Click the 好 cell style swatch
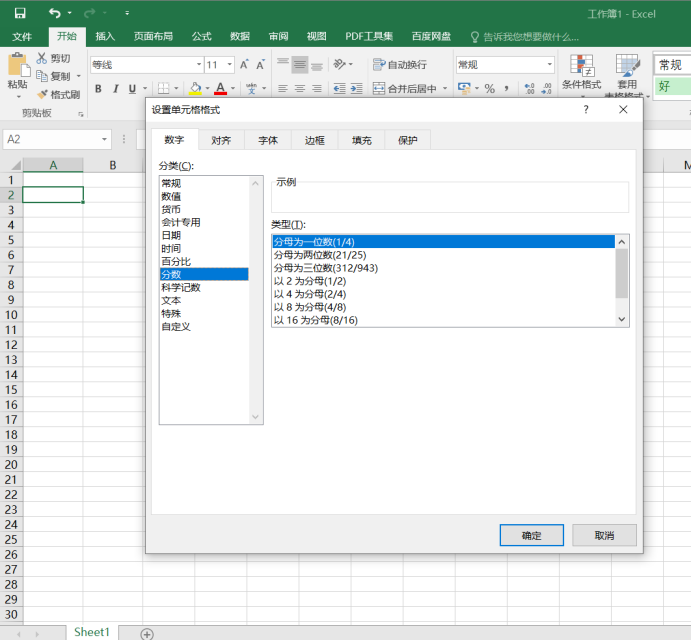The height and width of the screenshot is (640, 692). point(672,87)
